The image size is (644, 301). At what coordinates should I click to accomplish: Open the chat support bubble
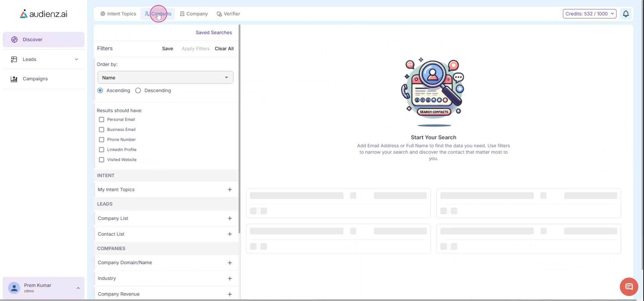pos(629,287)
